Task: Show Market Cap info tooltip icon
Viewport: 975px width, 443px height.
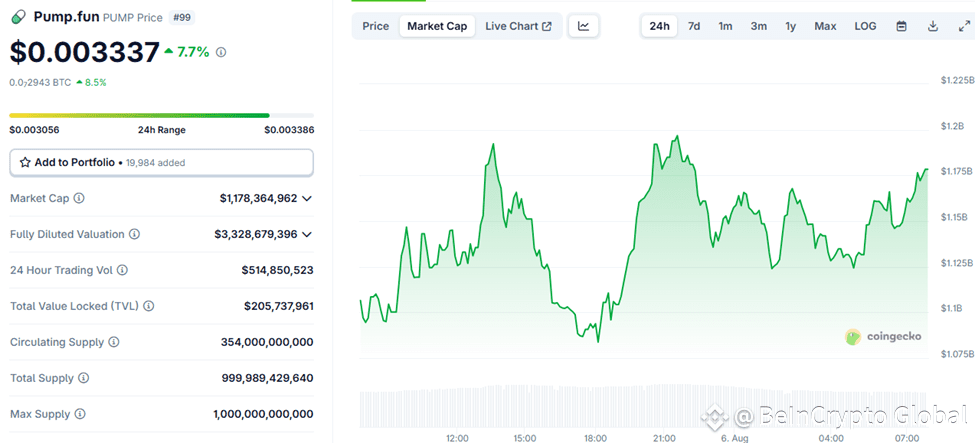Action: [x=79, y=198]
